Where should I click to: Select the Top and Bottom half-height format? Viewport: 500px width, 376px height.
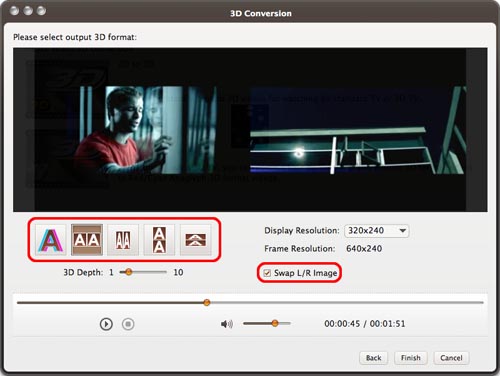coord(195,240)
